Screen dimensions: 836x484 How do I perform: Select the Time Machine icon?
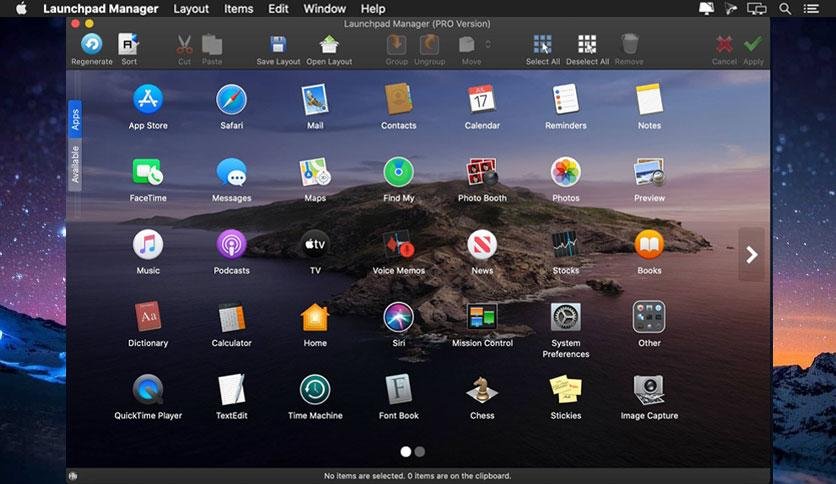[315, 390]
